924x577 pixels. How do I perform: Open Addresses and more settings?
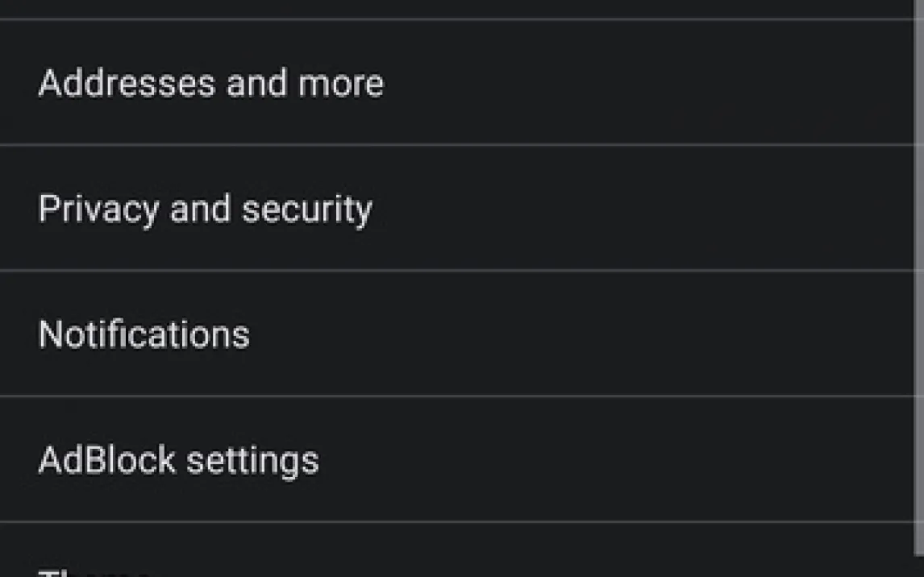click(x=211, y=83)
